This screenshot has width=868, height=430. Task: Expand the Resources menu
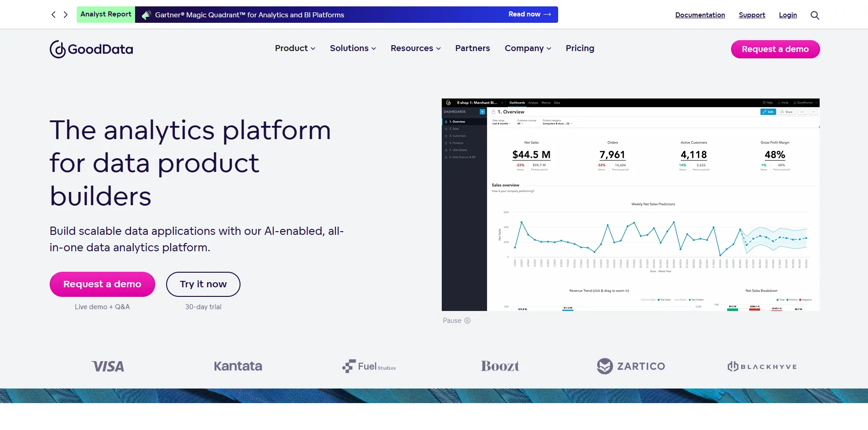(416, 48)
